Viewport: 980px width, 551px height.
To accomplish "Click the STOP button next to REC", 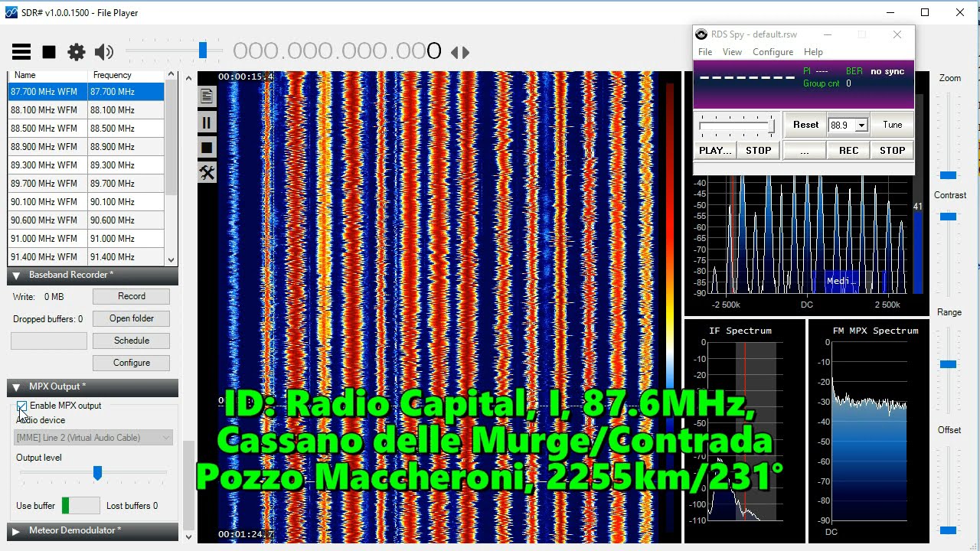I will (892, 151).
